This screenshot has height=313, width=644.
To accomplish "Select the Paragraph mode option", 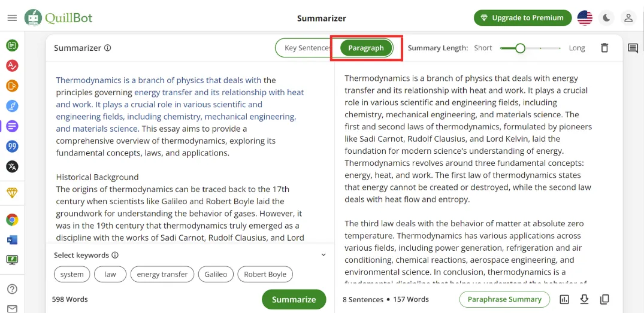I will (x=366, y=48).
